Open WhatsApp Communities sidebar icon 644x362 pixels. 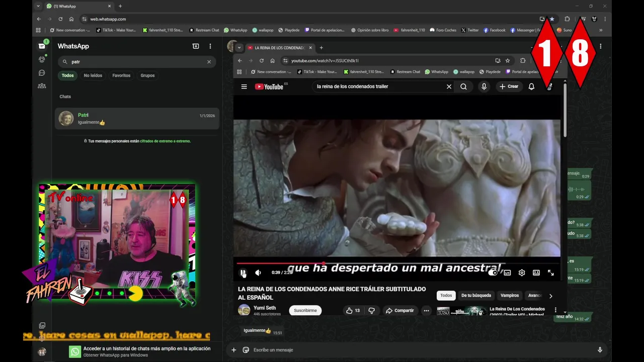click(42, 86)
